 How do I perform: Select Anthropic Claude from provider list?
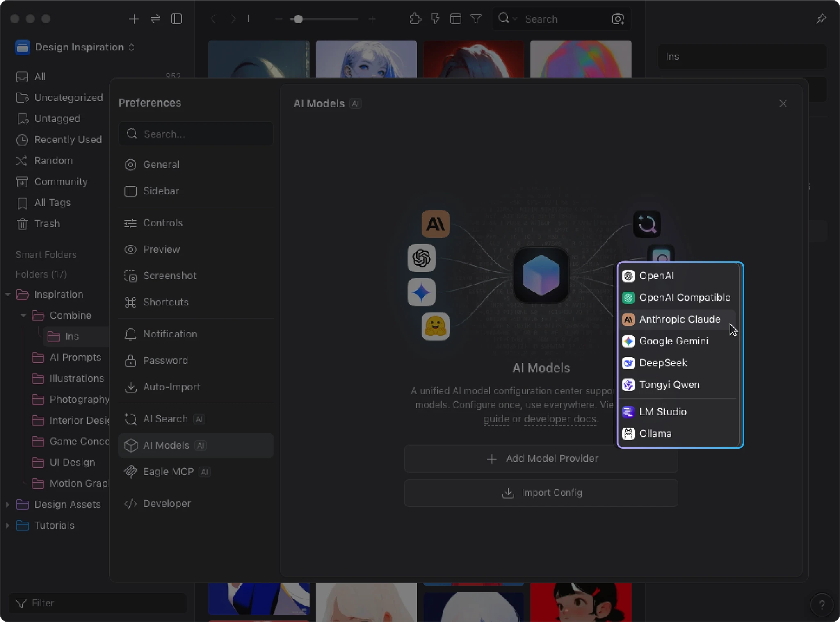click(x=679, y=319)
